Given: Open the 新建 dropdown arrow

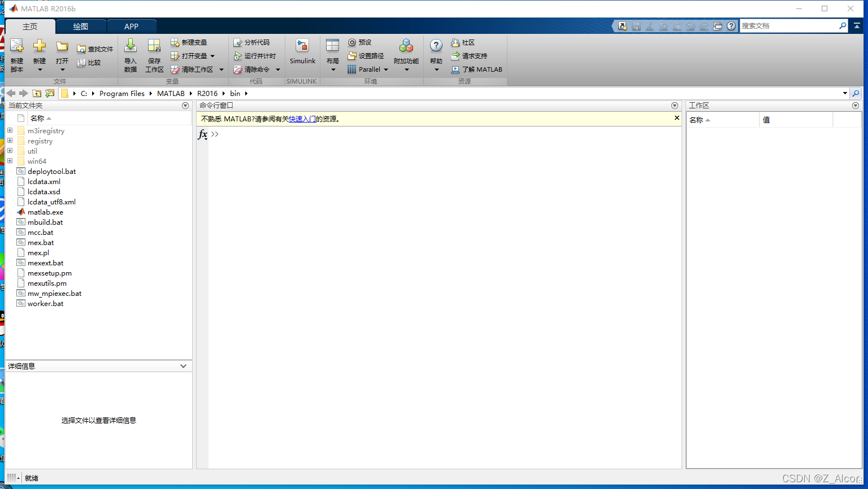Looking at the screenshot, I should click(40, 70).
